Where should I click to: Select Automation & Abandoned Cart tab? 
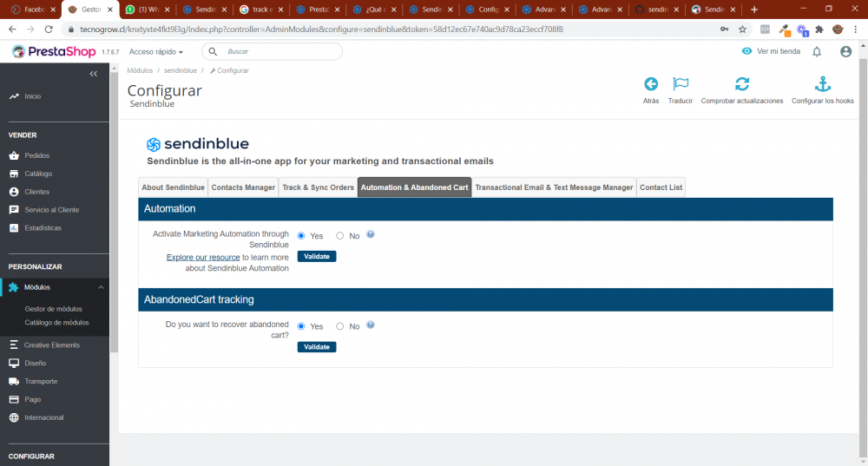pos(415,187)
